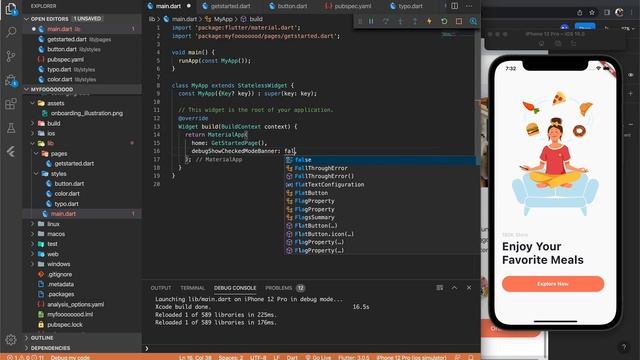Clear the debug console output
This screenshot has height=360, width=640.
[x=440, y=288]
